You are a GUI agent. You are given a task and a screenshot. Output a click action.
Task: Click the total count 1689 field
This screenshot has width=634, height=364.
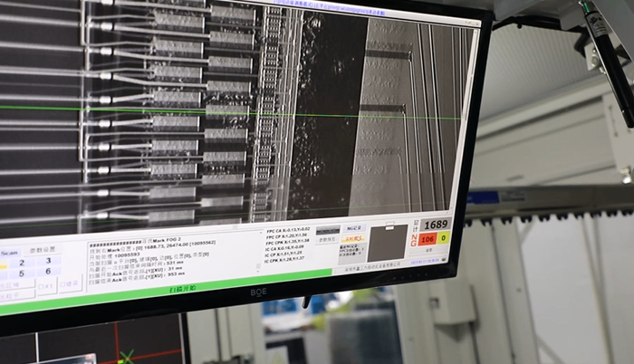point(437,224)
